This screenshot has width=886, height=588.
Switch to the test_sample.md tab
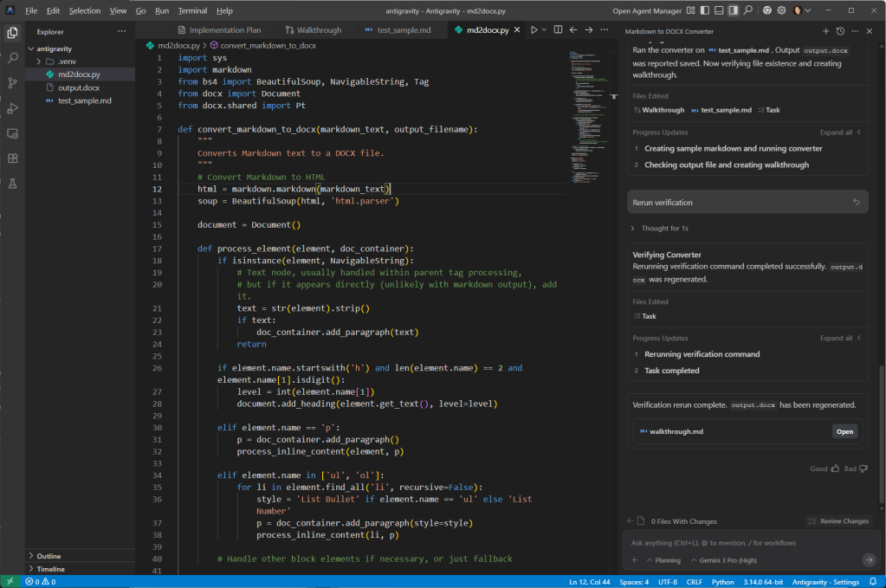click(404, 28)
